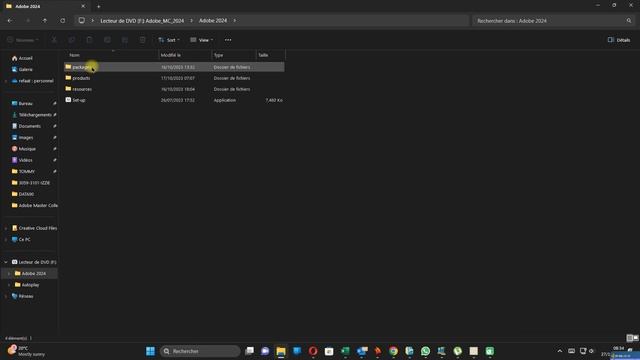This screenshot has height=360, width=640.
Task: Open Bureau in quick access
Action: click(25, 104)
